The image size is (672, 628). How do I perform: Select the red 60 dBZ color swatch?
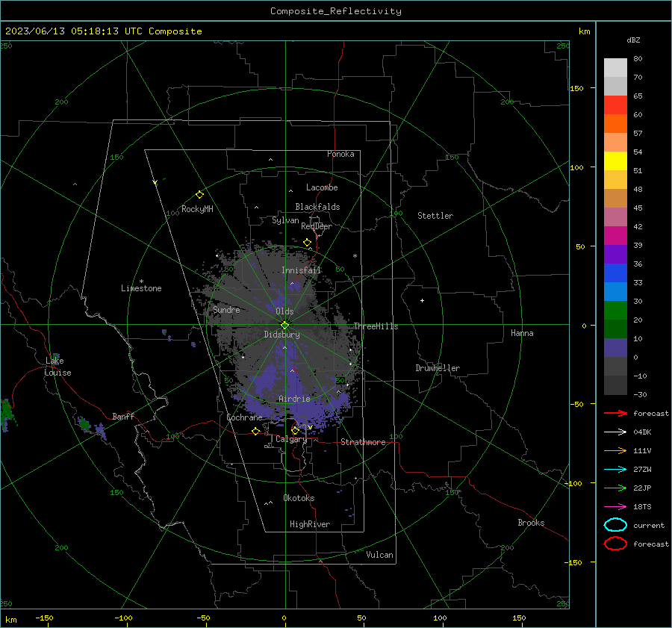coord(615,105)
